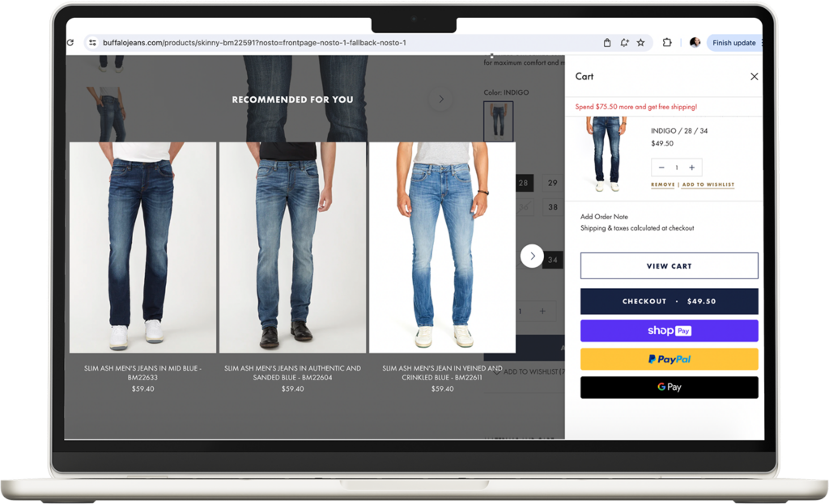The width and height of the screenshot is (829, 504).
Task: Open Slim Ash Veined and Crinkled Blue title
Action: [442, 373]
